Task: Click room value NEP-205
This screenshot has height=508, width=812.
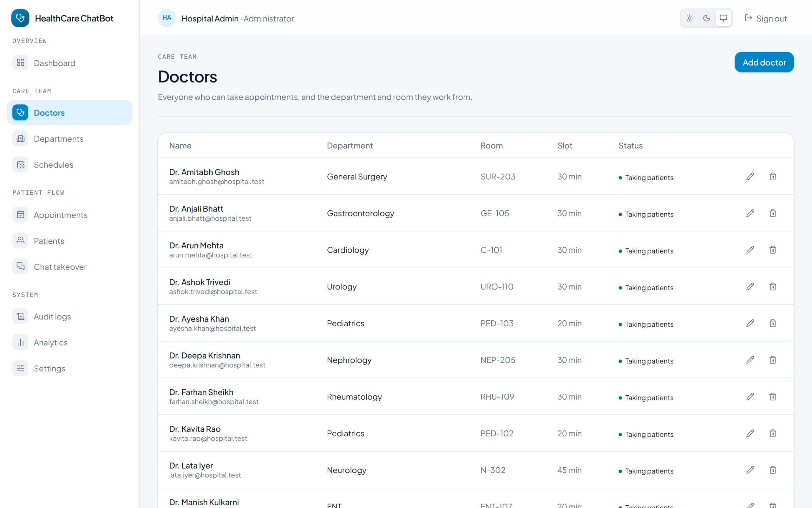Action: pyautogui.click(x=498, y=360)
